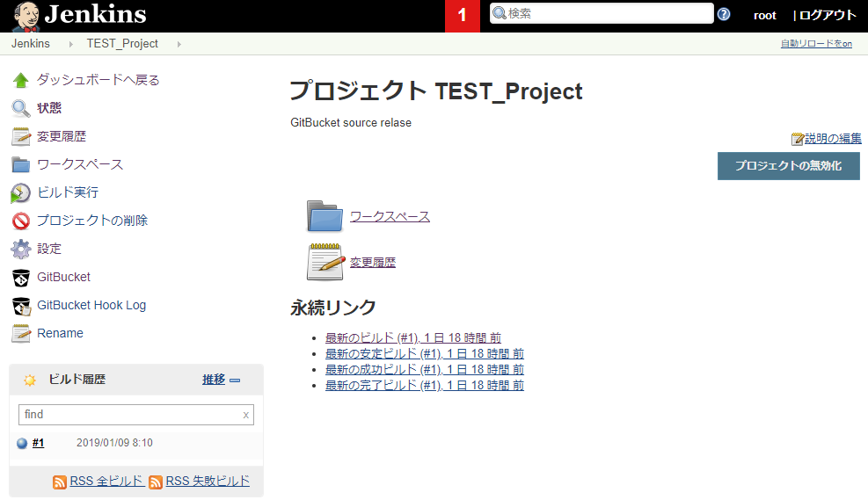868x500 pixels.
Task: Open the main ワークスペース link
Action: [390, 216]
